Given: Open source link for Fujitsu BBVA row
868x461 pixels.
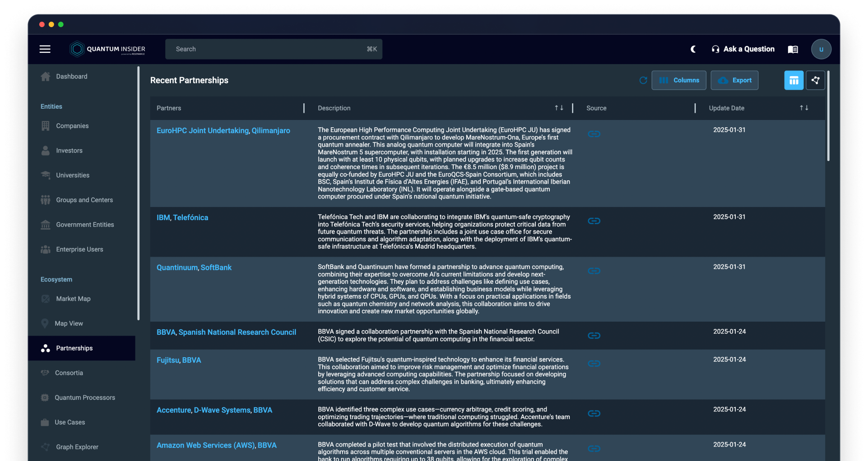Looking at the screenshot, I should [594, 364].
